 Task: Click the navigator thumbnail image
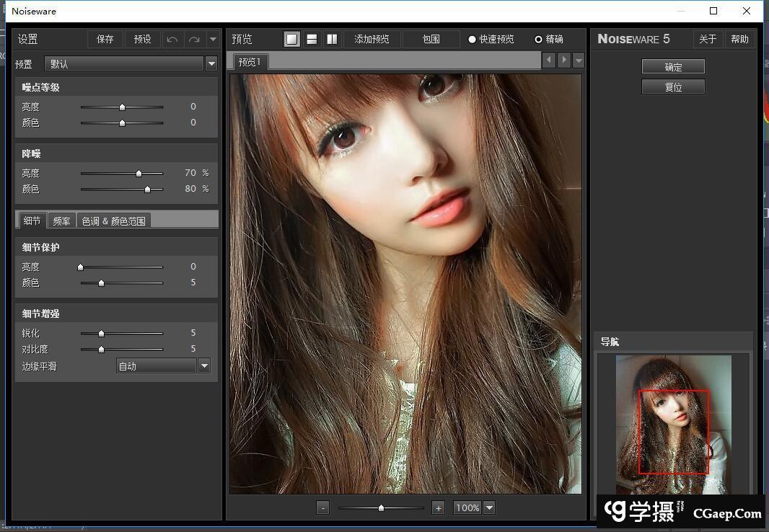click(673, 424)
